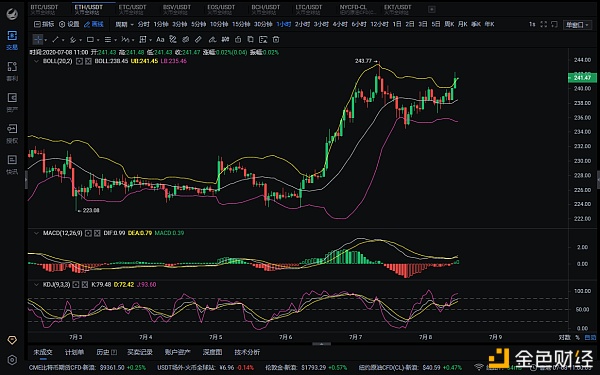Collapse the MACD indicator chevron
This screenshot has width=600, height=375.
pos(36,233)
